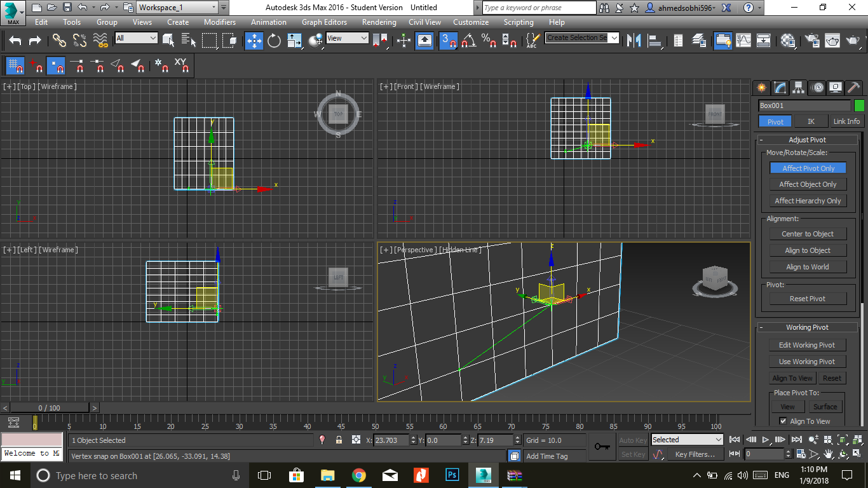Select the Select and Rotate tool
The image size is (868, 488).
274,41
